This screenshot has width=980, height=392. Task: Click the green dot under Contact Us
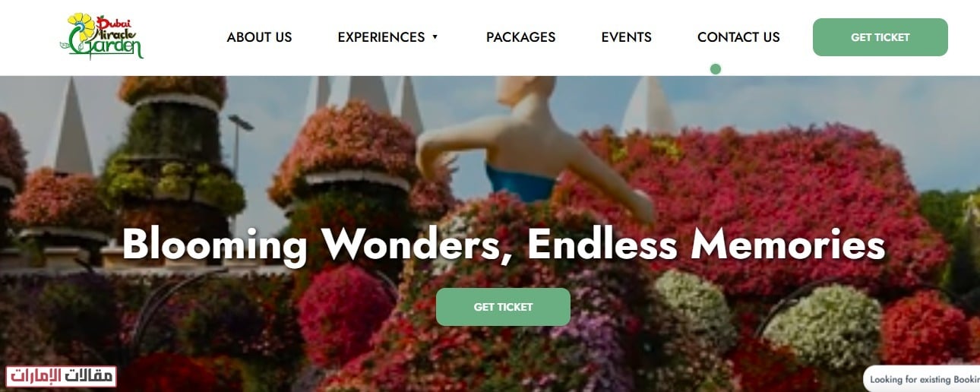tap(715, 69)
